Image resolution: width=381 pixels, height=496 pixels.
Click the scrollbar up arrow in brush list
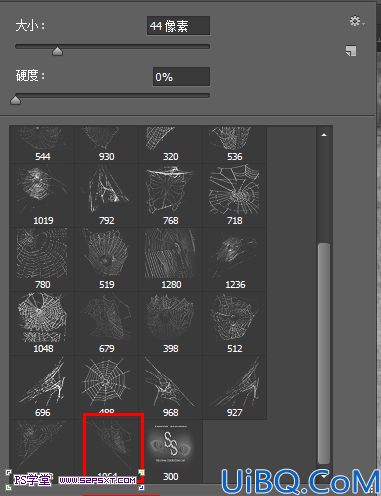coord(324,135)
